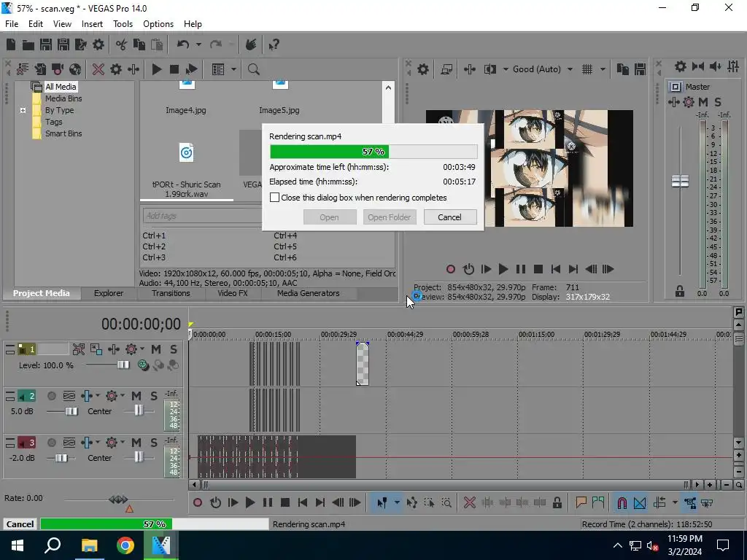Screen dimensions: 747x560
Task: Click the Copy snapshot to clipboard icon
Action: pyautogui.click(x=623, y=69)
